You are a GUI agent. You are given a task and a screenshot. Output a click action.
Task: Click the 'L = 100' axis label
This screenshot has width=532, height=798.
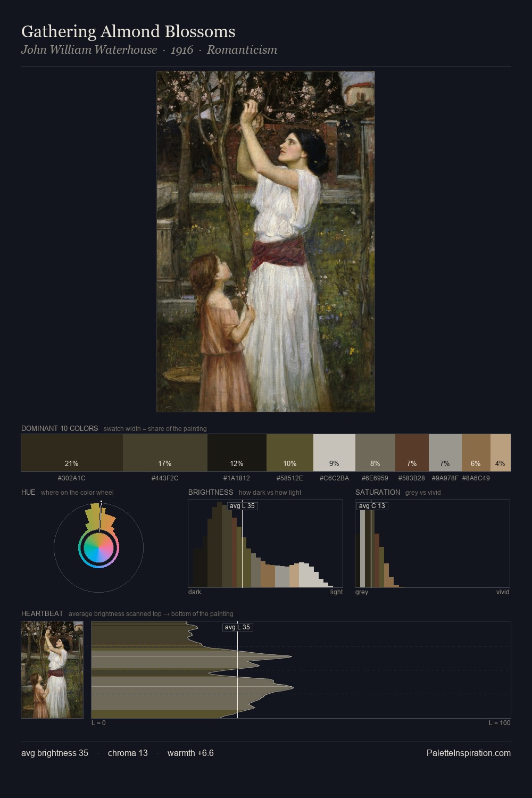click(x=500, y=723)
